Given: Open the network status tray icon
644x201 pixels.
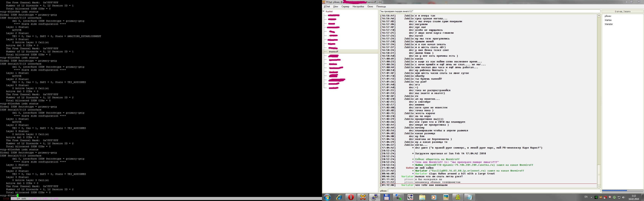Looking at the screenshot, I should 619,198.
